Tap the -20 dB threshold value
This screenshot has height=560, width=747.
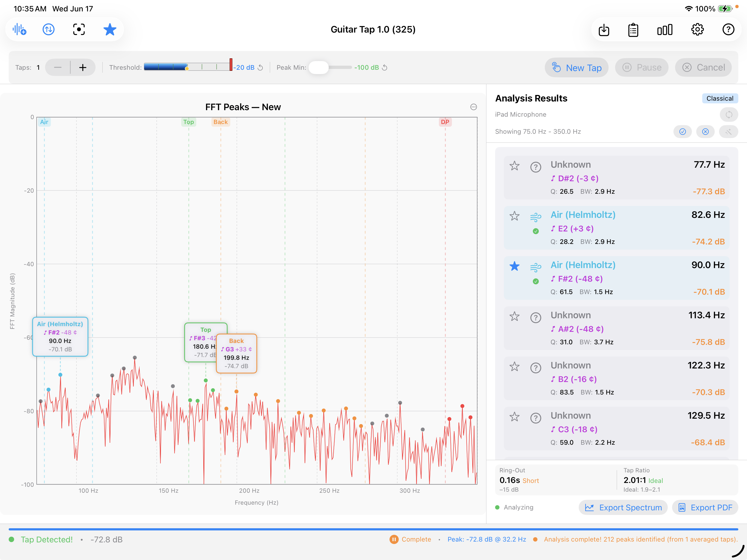point(245,68)
